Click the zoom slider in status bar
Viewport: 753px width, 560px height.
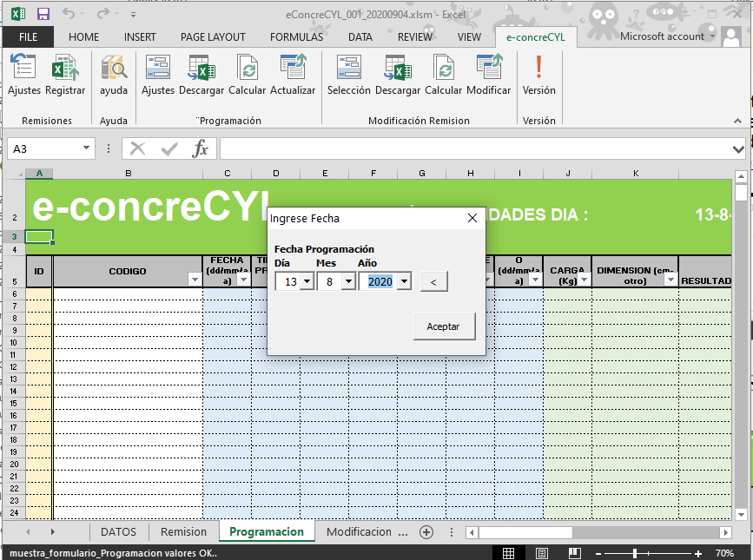(635, 553)
